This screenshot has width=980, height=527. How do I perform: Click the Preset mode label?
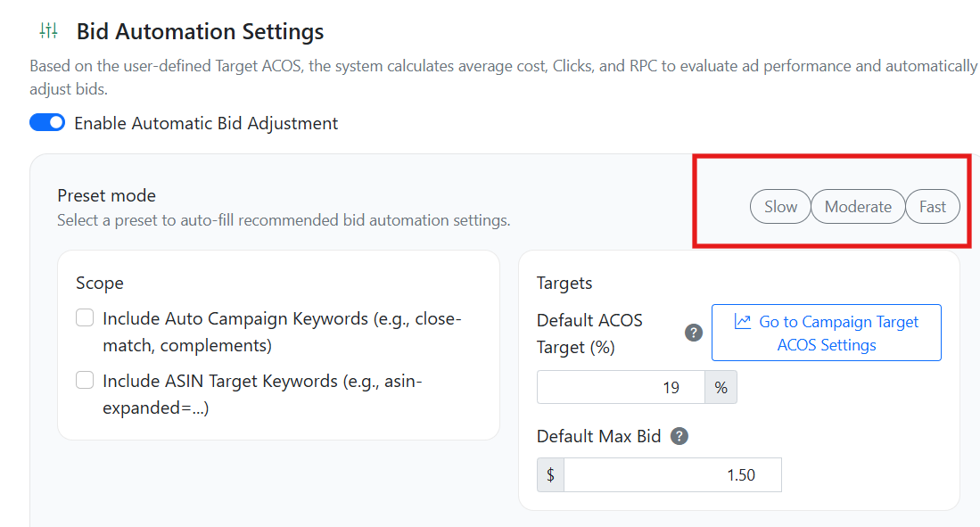pos(106,195)
